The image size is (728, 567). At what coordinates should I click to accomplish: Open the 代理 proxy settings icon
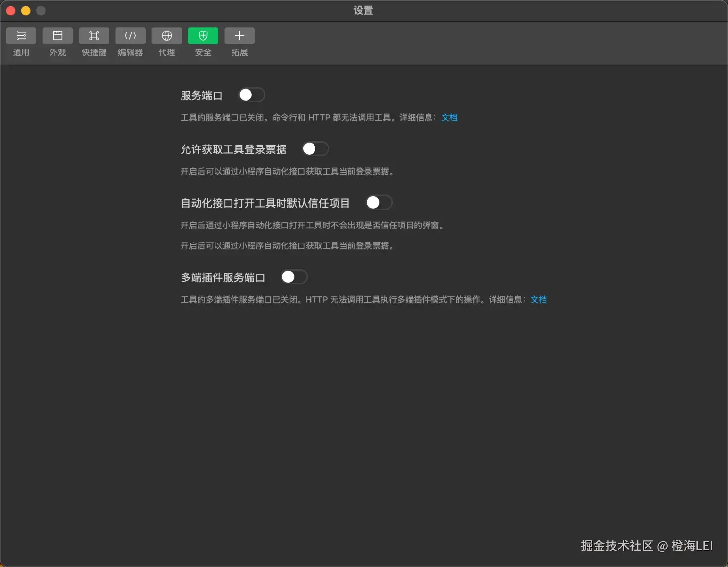coord(166,36)
